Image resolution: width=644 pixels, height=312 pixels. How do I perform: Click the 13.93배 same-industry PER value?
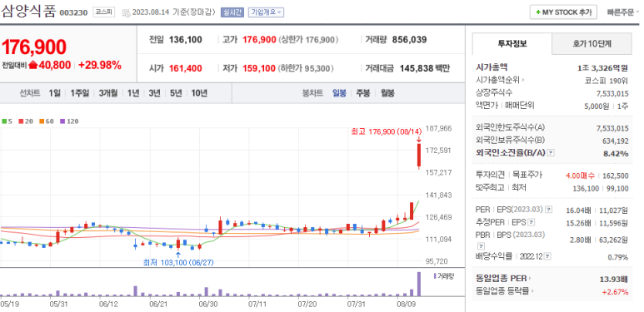(614, 280)
